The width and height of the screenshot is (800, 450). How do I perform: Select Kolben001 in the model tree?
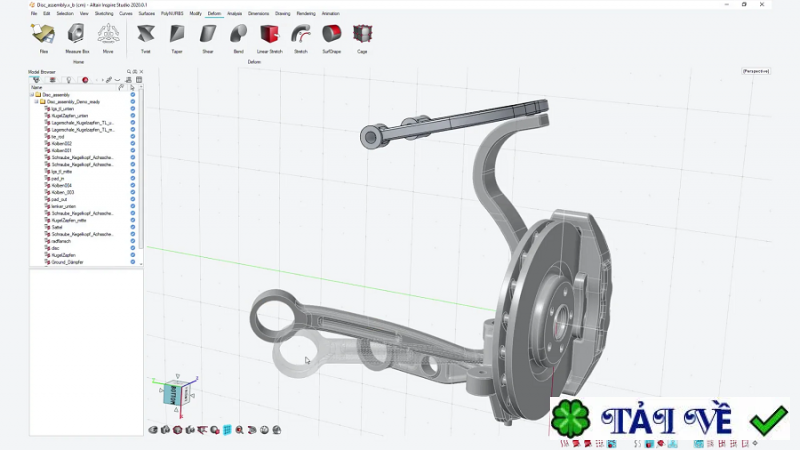point(61,151)
